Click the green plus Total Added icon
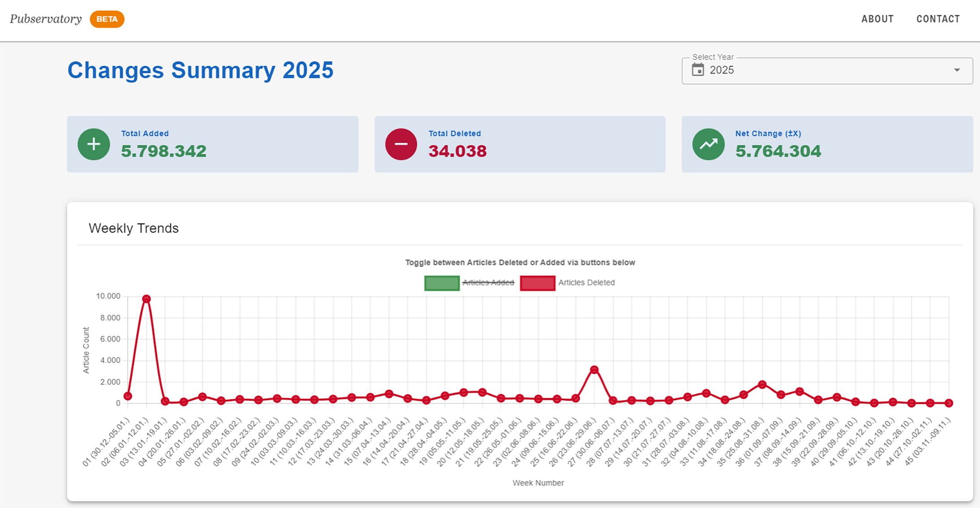The width and height of the screenshot is (980, 508). [94, 144]
